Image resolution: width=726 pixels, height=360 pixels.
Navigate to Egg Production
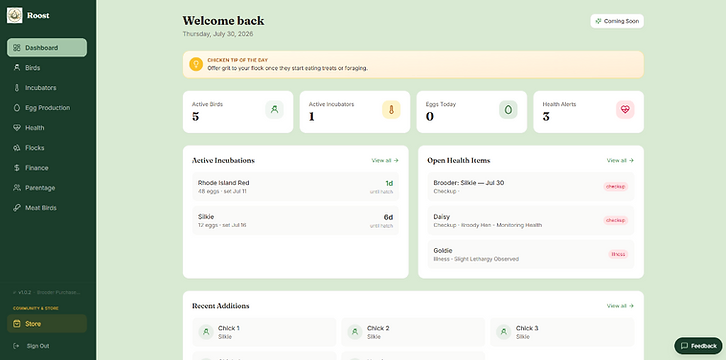click(x=47, y=108)
